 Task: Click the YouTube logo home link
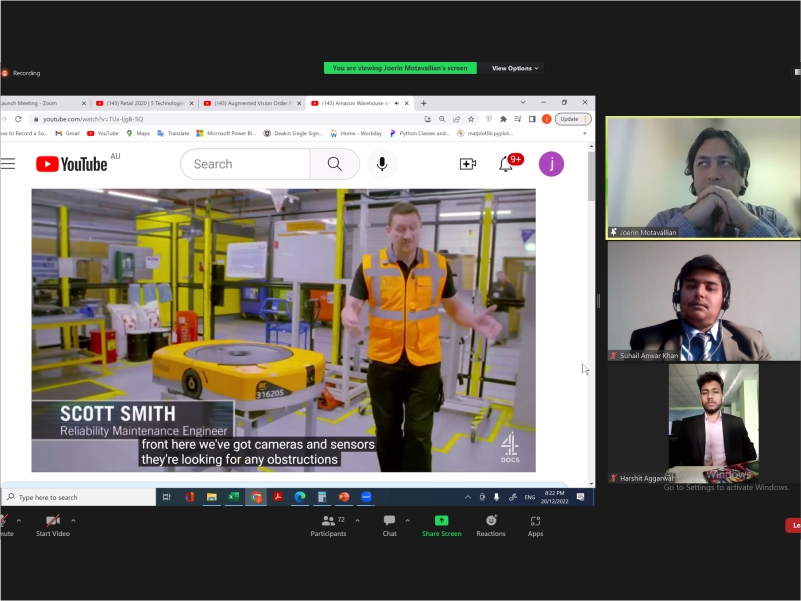click(72, 164)
